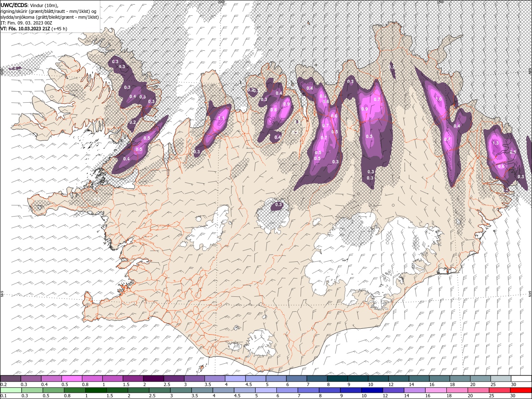Choose the deep navy swatch at 10, lower row

click(372, 390)
